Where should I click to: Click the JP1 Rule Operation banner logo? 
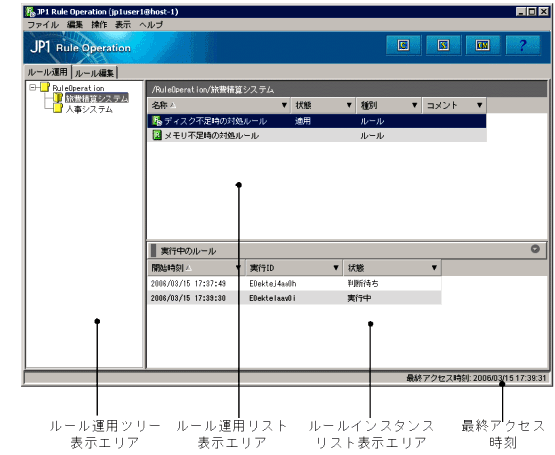click(80, 47)
